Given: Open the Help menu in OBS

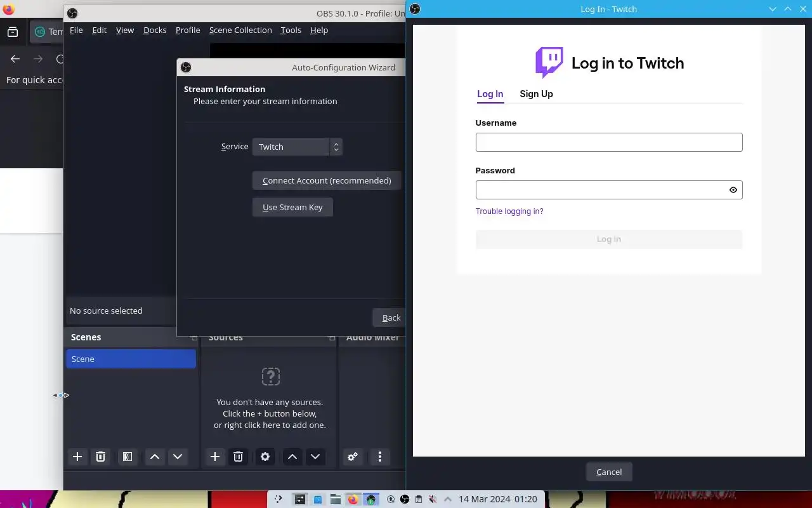Looking at the screenshot, I should [319, 30].
